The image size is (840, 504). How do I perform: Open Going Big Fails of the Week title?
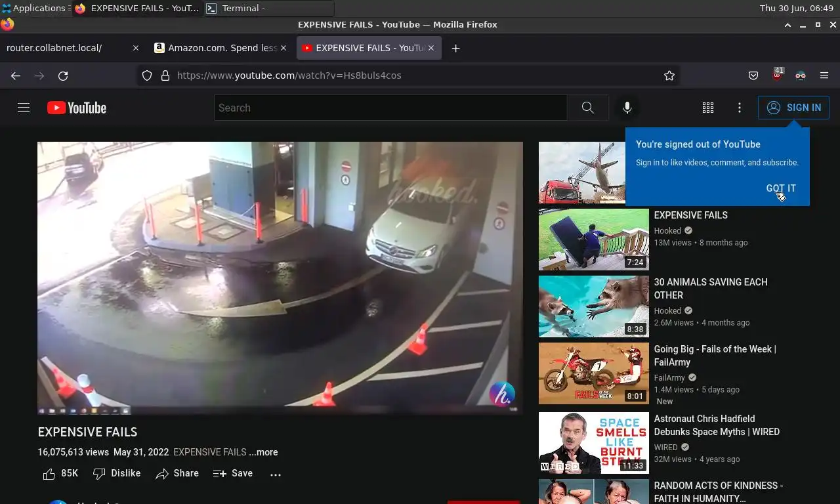point(715,356)
